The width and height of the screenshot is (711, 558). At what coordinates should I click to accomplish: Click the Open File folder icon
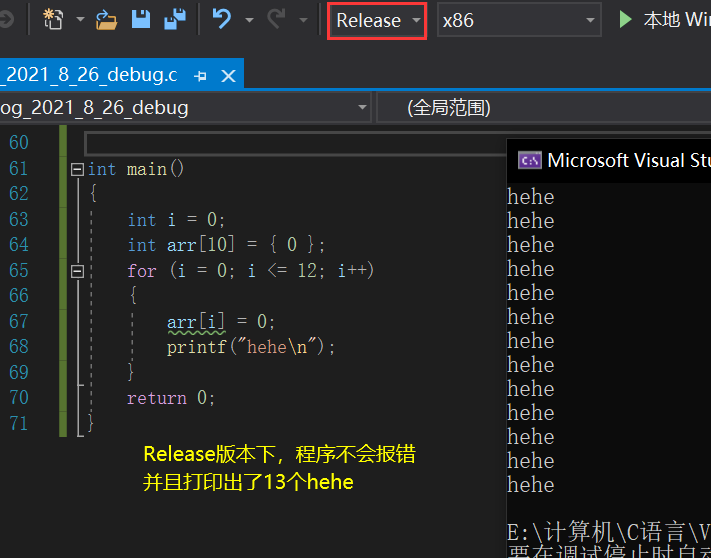[x=107, y=19]
